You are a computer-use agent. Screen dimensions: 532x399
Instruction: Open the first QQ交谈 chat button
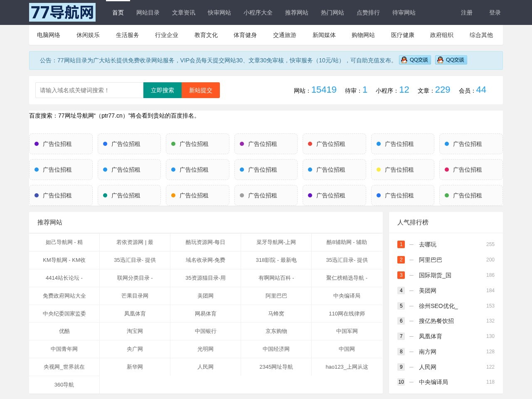415,60
